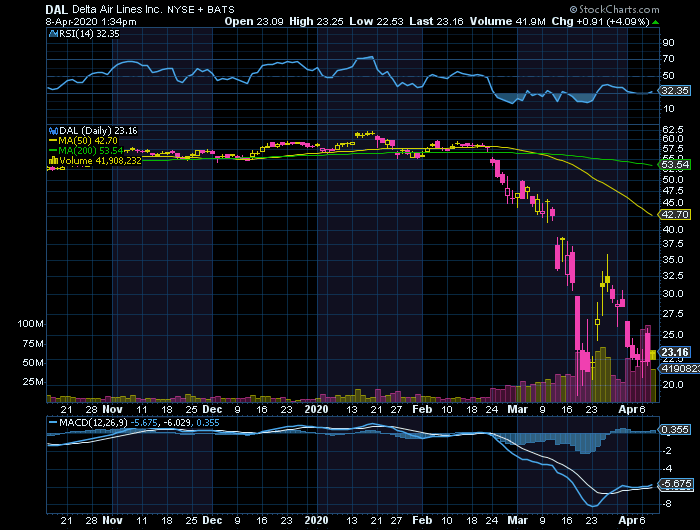
Task: Click the Low 22.53 value
Action: click(x=376, y=21)
